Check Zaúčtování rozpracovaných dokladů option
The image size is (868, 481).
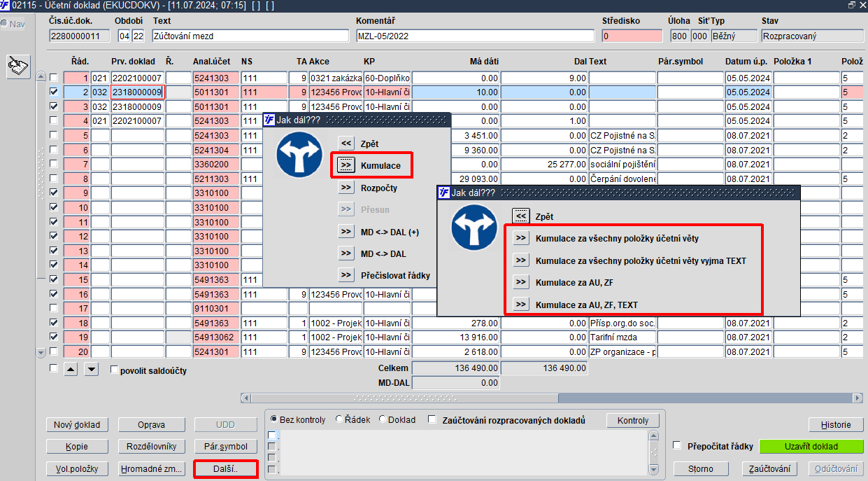coord(432,420)
